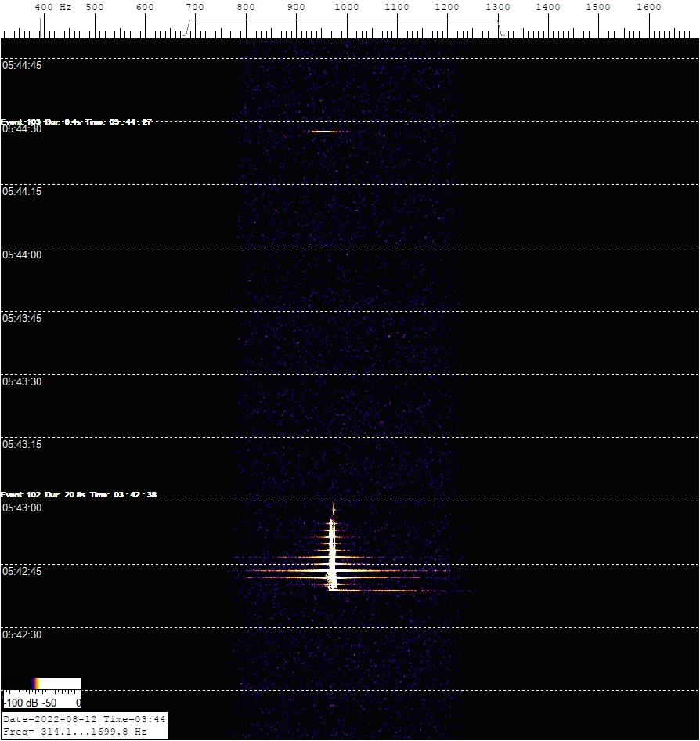
Task: Select the 05:43:45 time label
Action: (22, 318)
